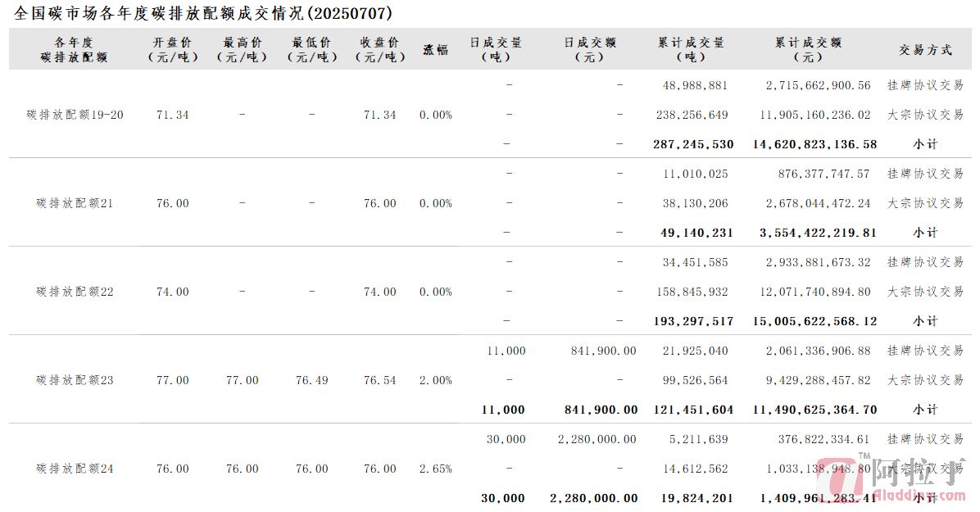Image resolution: width=980 pixels, height=512 pixels.
Task: Select the 收盘价 column header
Action: point(380,49)
